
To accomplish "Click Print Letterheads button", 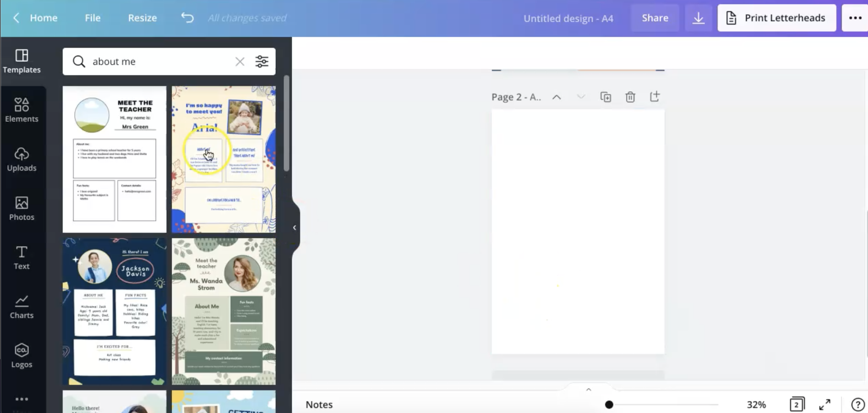I will click(777, 18).
